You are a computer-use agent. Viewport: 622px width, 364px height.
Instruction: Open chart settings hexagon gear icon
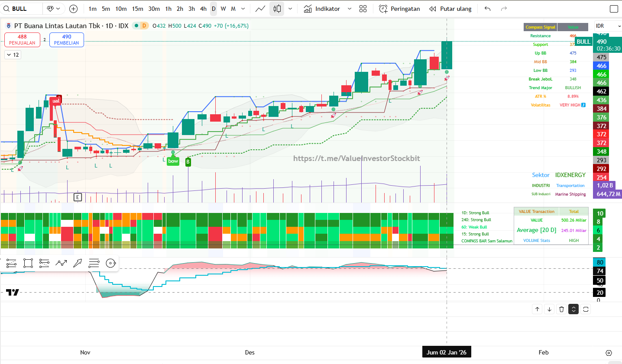point(609,353)
